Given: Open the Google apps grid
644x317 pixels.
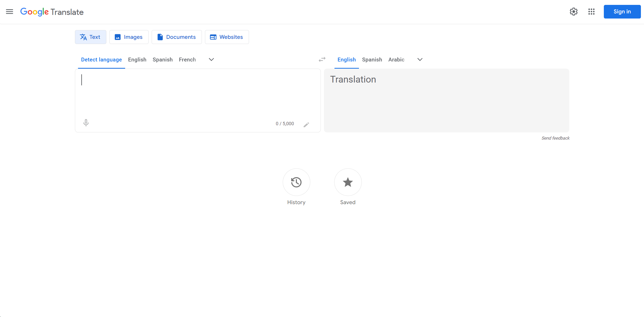Looking at the screenshot, I should point(591,12).
